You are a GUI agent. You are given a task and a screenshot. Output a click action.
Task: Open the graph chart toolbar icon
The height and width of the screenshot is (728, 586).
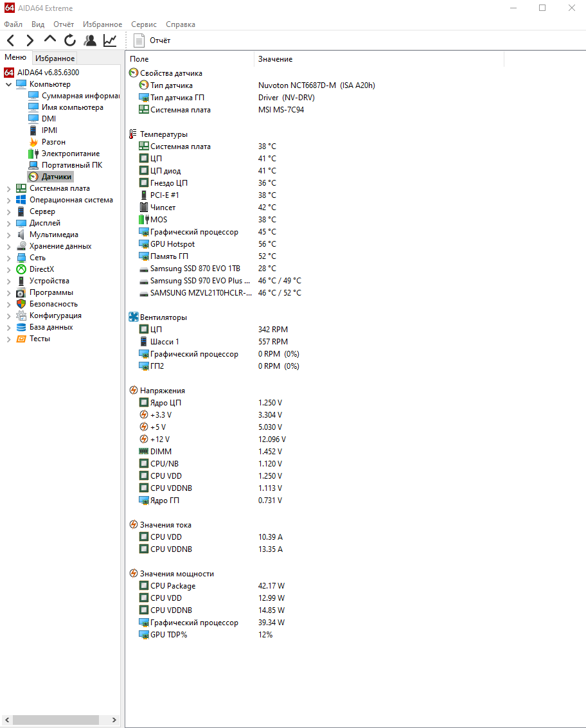(110, 40)
